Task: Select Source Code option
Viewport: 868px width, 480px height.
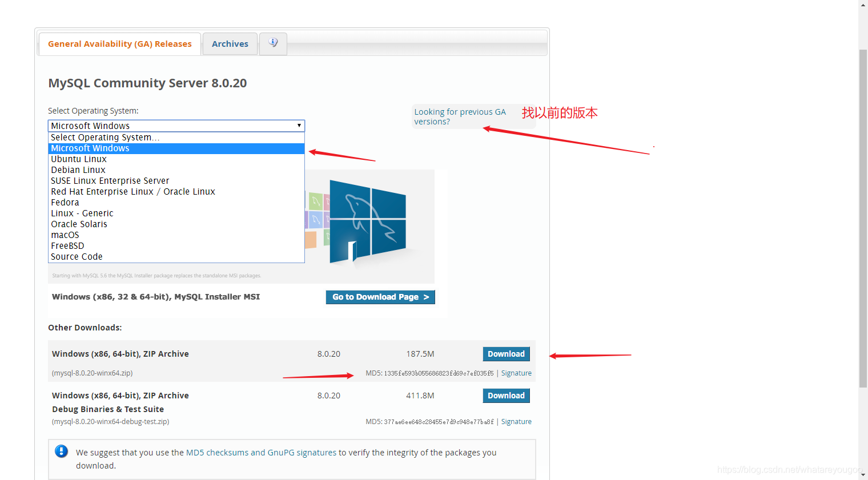Action: pyautogui.click(x=176, y=257)
